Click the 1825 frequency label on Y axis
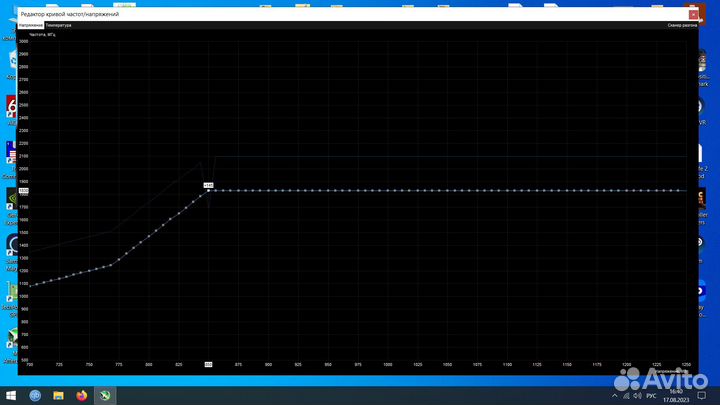 click(24, 190)
